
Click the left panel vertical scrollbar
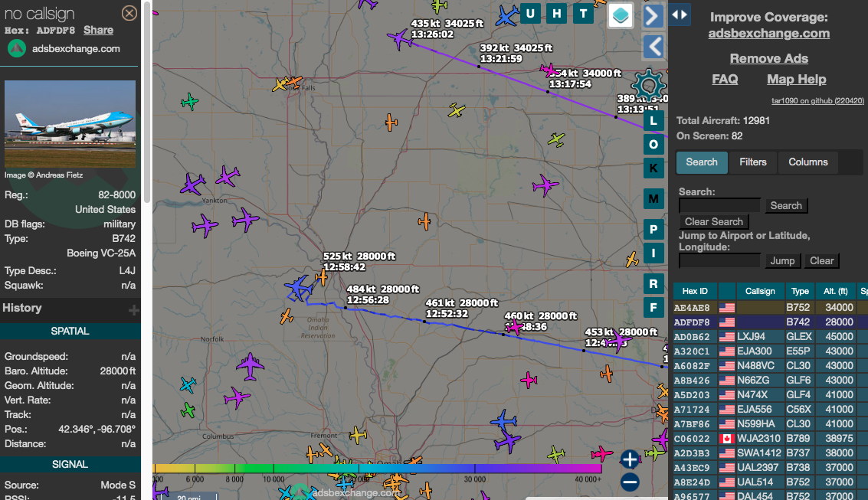146,103
